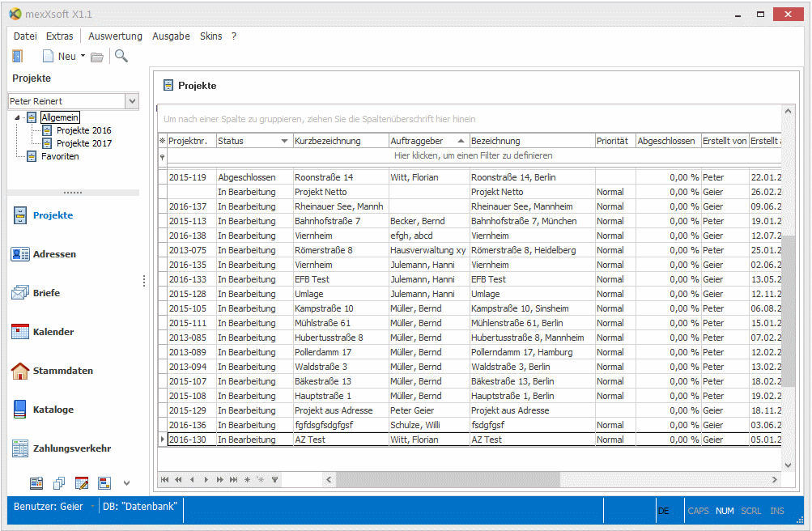Screen dimensions: 812x531
Task: Click the vertical scrollbar thumb of the grid
Action: [x=788, y=311]
